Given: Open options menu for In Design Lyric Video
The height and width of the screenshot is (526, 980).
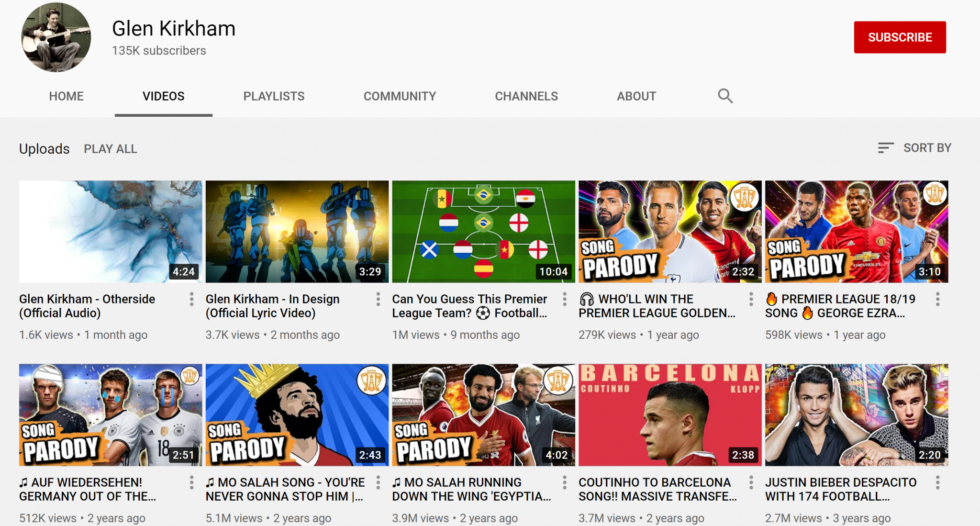Looking at the screenshot, I should [378, 299].
